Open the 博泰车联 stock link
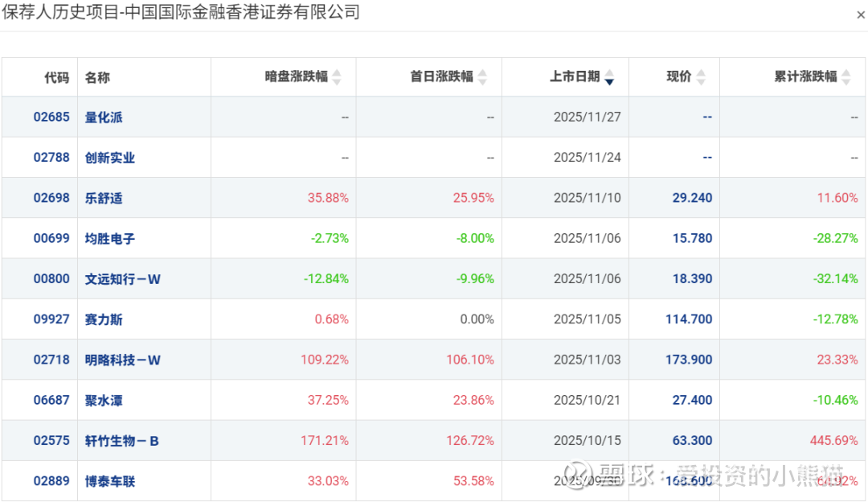868x502 pixels. [x=110, y=482]
